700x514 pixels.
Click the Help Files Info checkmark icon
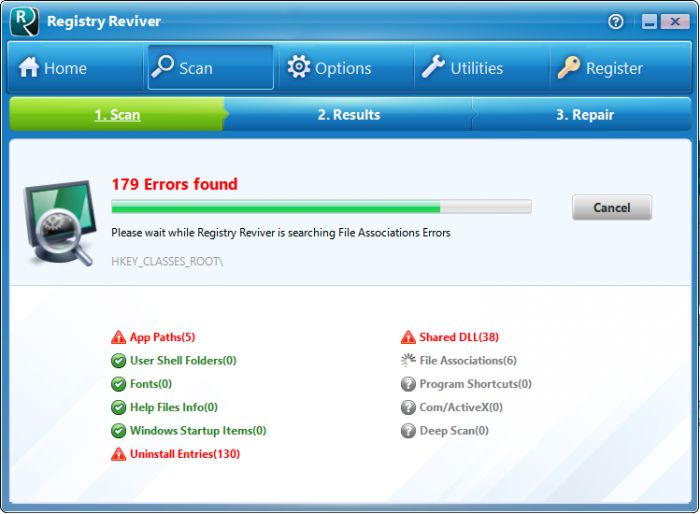[118, 407]
